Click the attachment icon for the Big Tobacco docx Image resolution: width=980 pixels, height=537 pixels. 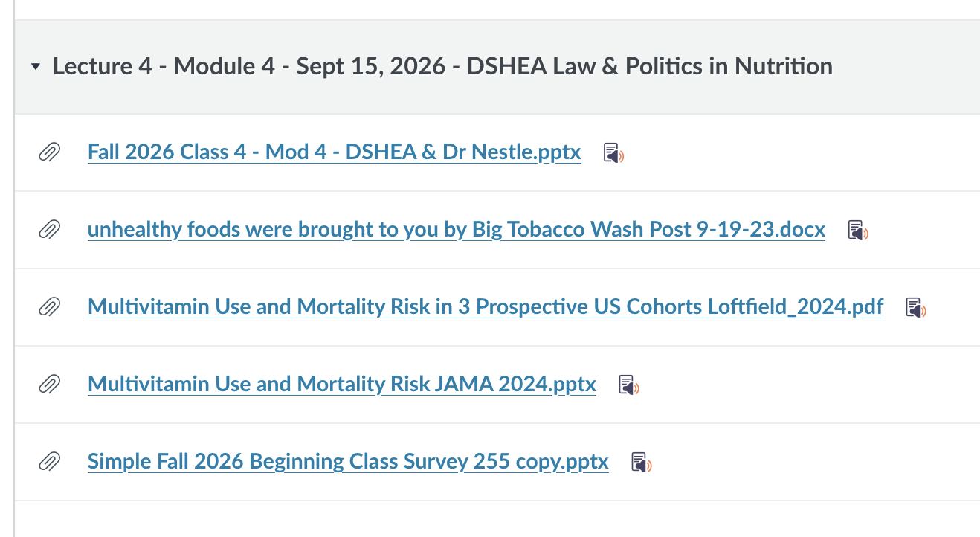[x=49, y=230]
